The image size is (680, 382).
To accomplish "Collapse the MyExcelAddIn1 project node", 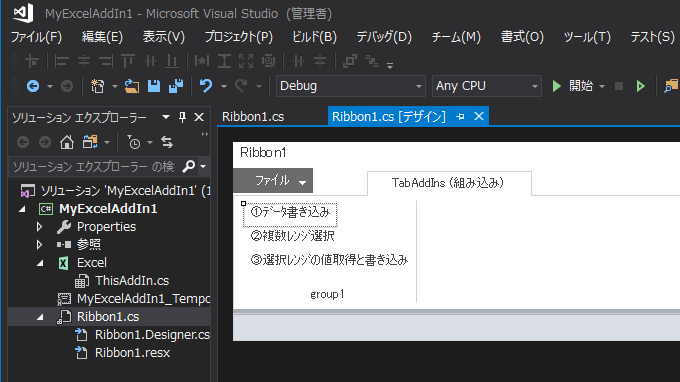I will click(22, 209).
